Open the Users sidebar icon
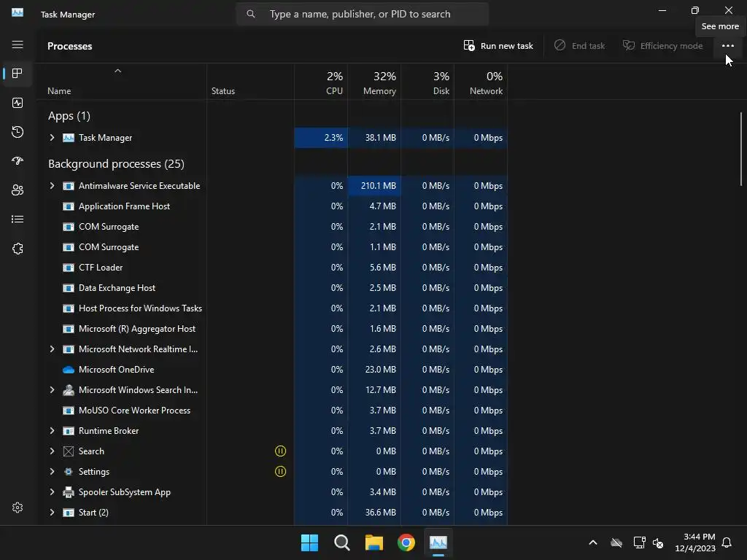Image resolution: width=747 pixels, height=560 pixels. 18,190
